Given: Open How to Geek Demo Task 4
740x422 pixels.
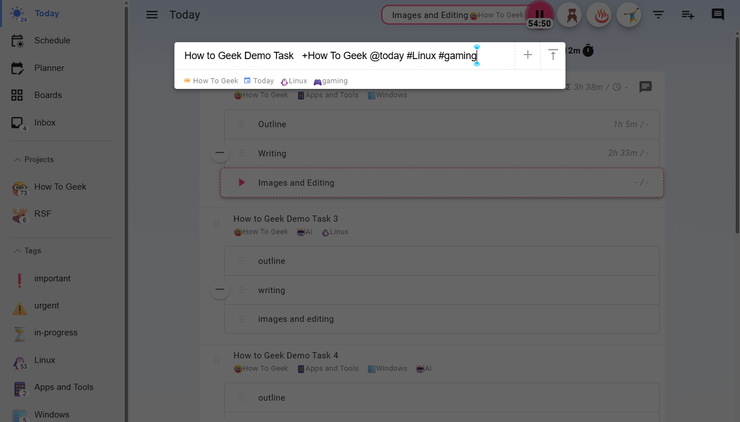Looking at the screenshot, I should (286, 356).
